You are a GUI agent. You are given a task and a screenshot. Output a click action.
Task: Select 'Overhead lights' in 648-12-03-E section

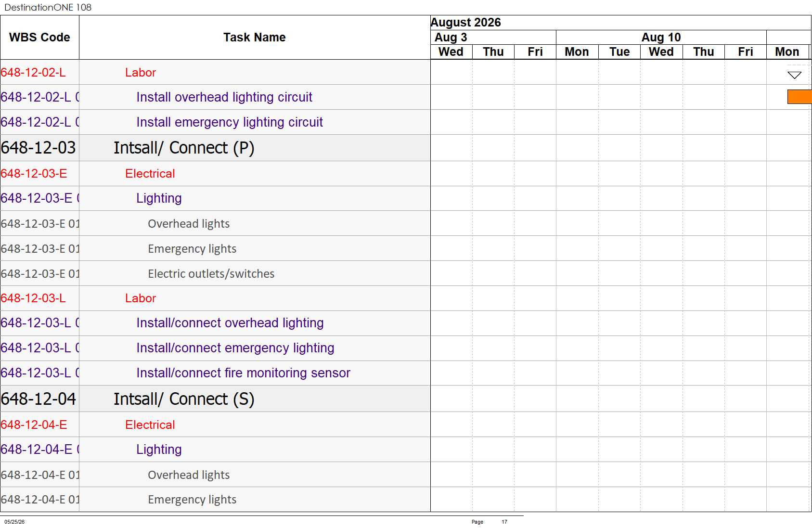[189, 224]
